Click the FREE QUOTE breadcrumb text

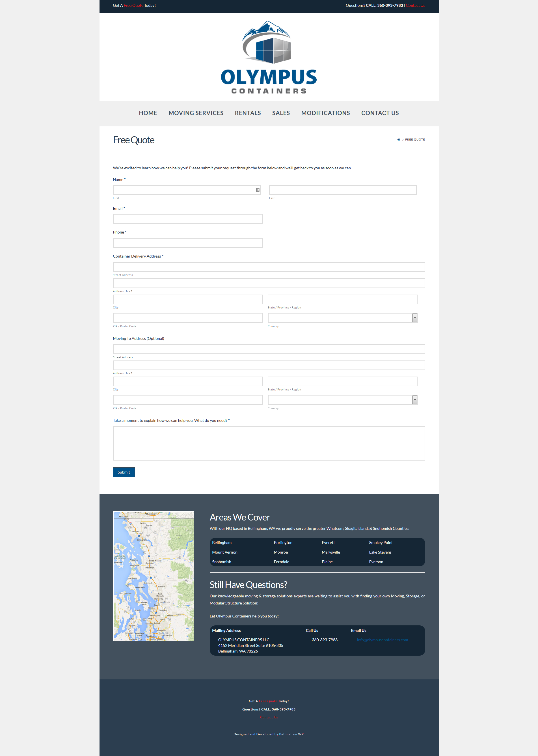415,139
